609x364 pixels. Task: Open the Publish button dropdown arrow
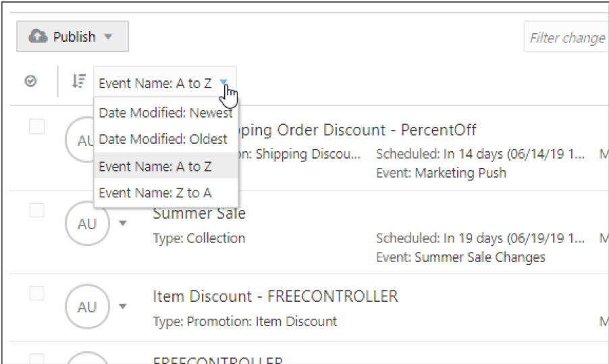(x=108, y=37)
